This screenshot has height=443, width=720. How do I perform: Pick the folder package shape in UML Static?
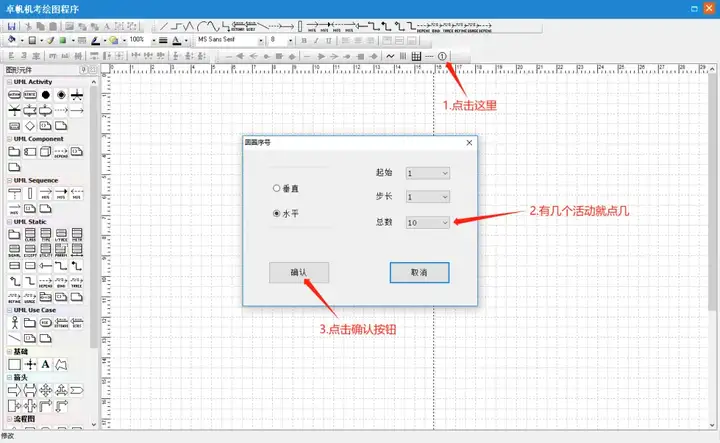coord(14,234)
